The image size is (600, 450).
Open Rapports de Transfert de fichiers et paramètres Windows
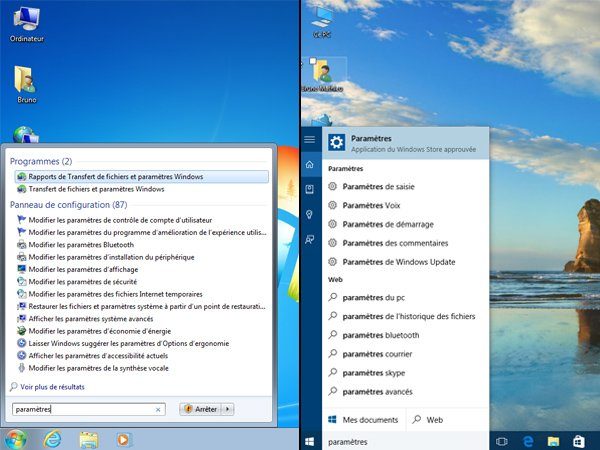pos(142,176)
